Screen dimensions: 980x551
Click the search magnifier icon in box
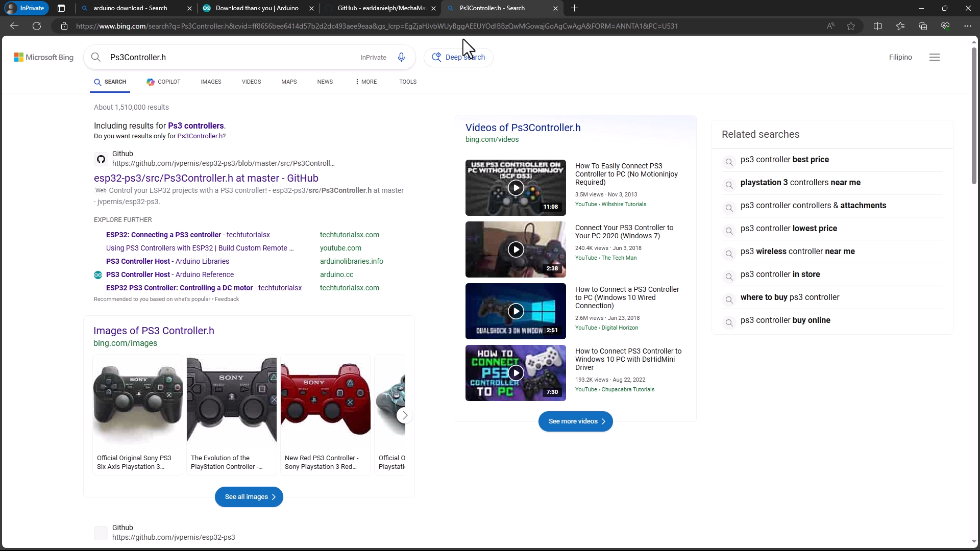(x=96, y=57)
